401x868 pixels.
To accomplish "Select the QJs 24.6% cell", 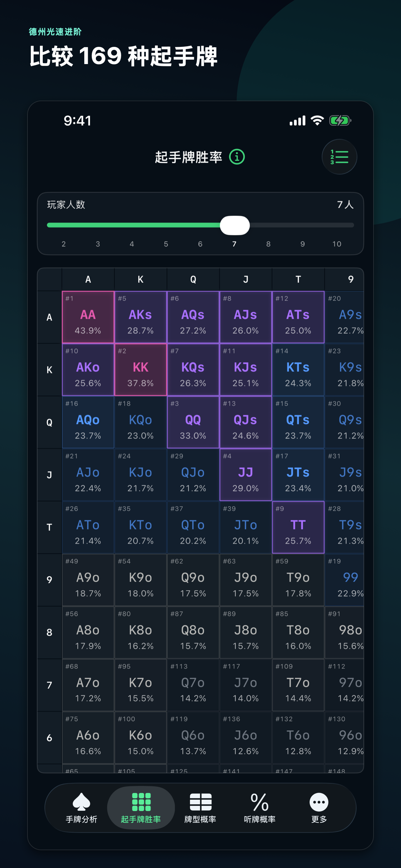I will click(245, 422).
